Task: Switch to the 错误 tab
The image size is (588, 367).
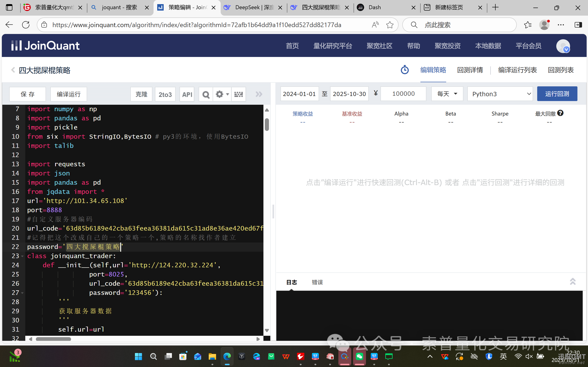Action: 317,282
